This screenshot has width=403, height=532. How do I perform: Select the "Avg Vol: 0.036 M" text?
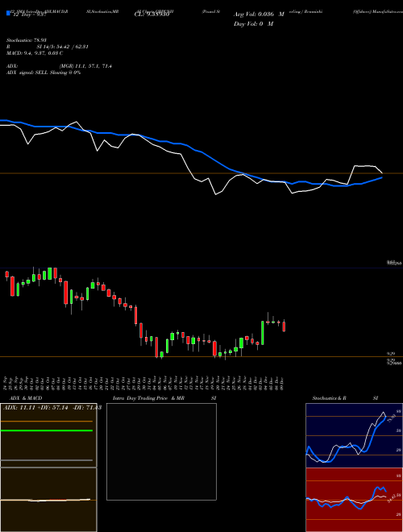pyautogui.click(x=259, y=15)
